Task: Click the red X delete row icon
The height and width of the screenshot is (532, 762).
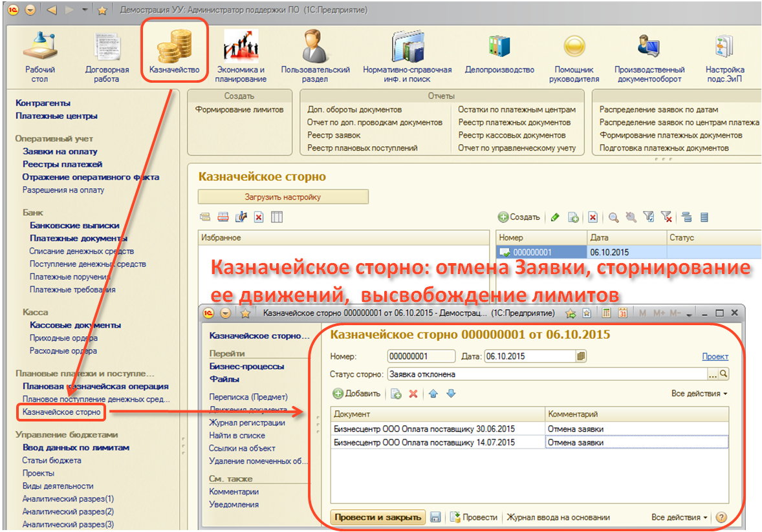Action: 413,394
